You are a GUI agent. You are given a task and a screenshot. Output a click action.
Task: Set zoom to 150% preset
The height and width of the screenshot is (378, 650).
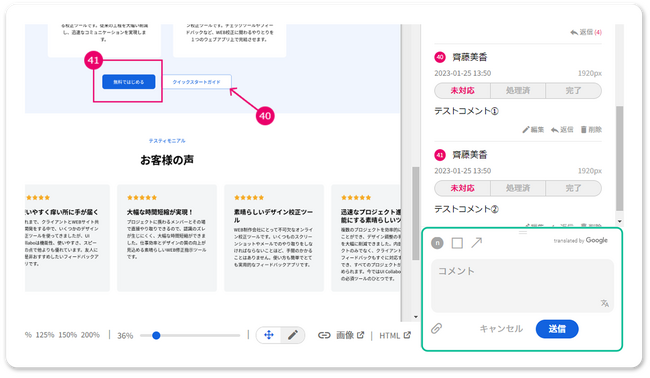67,335
